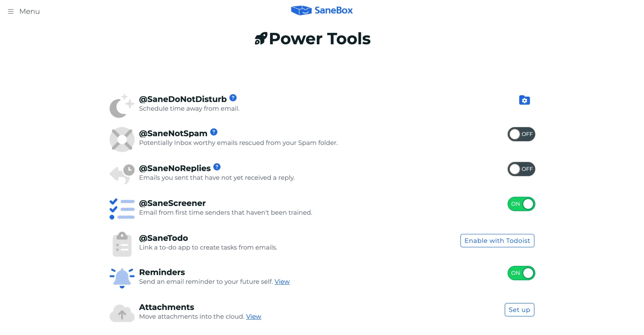Open the hamburger Menu icon
This screenshot has width=644, height=335.
tap(11, 12)
